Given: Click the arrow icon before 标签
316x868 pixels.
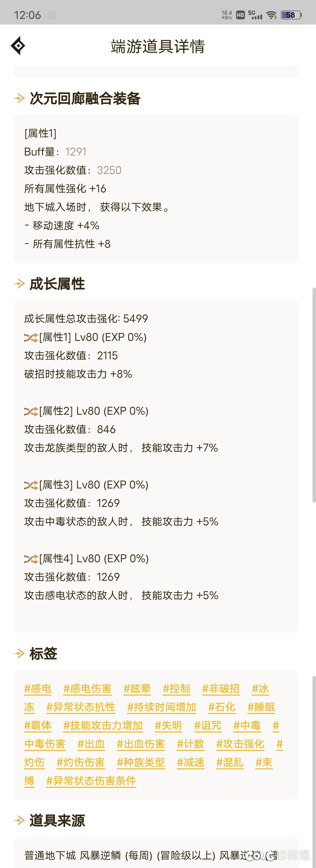Looking at the screenshot, I should tap(19, 653).
